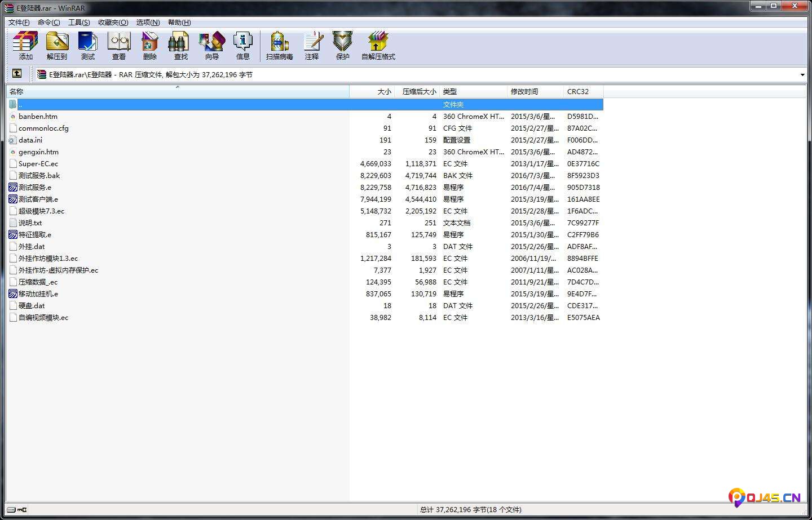Click the 配置设置 type cell
Image resolution: width=812 pixels, height=520 pixels.
pyautogui.click(x=457, y=140)
